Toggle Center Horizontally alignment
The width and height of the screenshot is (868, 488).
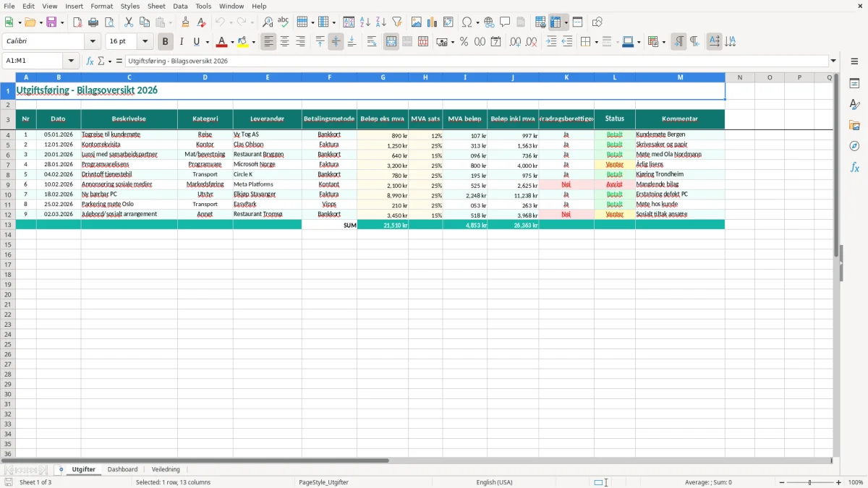click(x=285, y=42)
